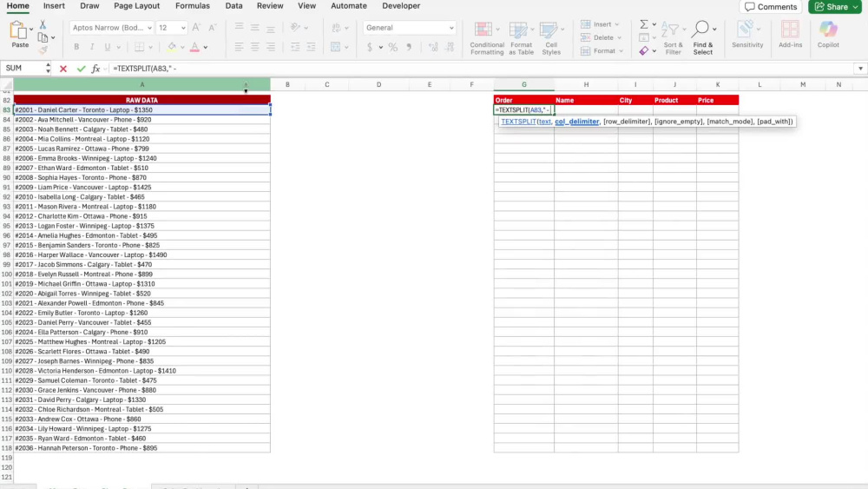Expand the Insert cells dropdown
This screenshot has height=489, width=868.
617,24
